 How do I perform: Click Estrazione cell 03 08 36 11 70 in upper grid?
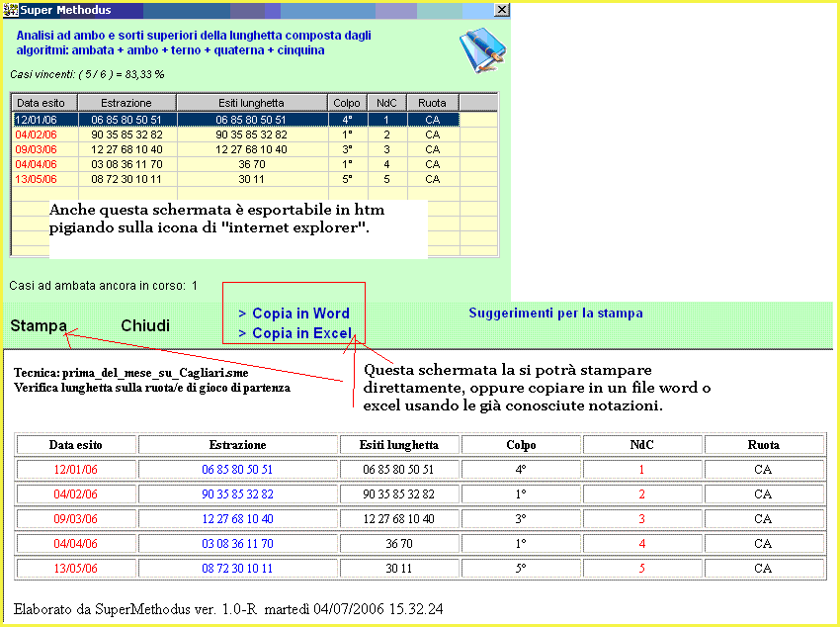pyautogui.click(x=126, y=164)
